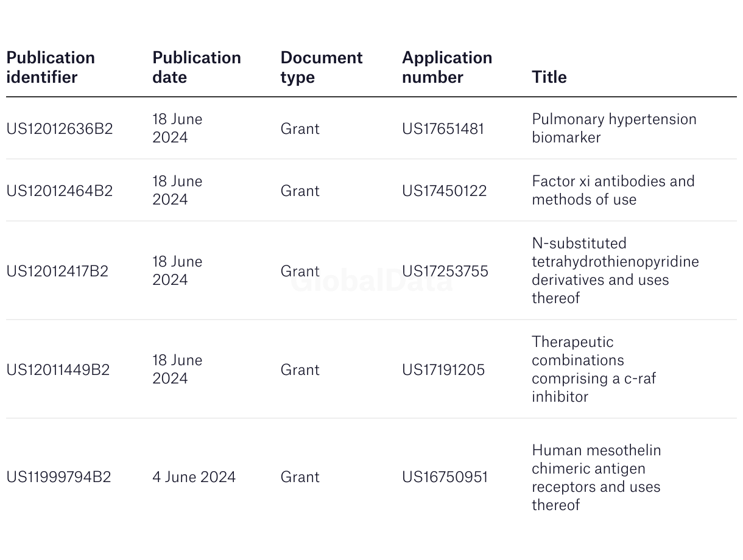743x560 pixels.
Task: Click the Human mesothelin chimeric antigen title
Action: (x=596, y=477)
